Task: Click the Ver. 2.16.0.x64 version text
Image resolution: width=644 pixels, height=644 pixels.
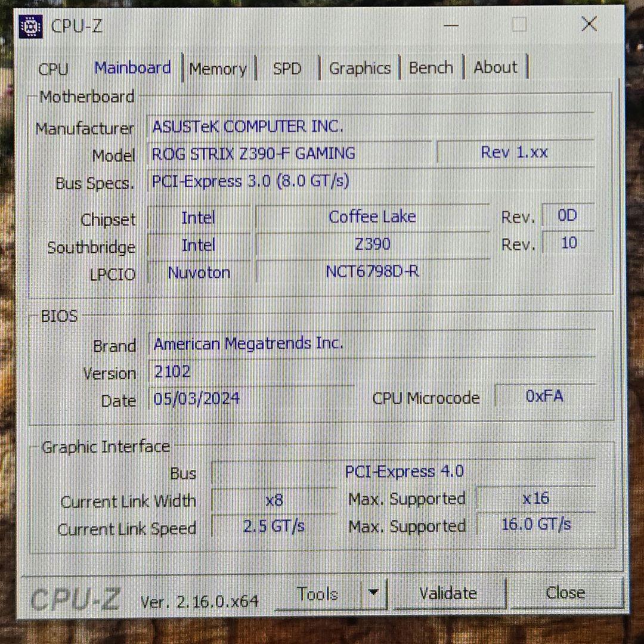Action: [x=199, y=602]
